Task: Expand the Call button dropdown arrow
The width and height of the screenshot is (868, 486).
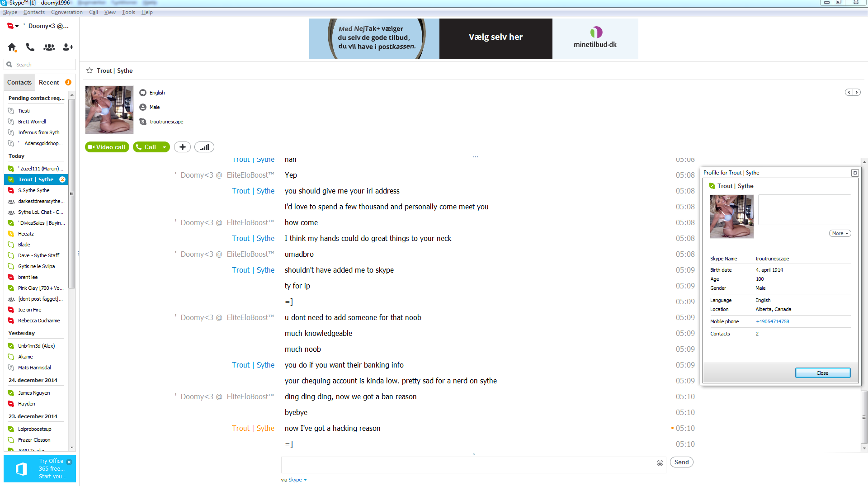Action: (165, 147)
